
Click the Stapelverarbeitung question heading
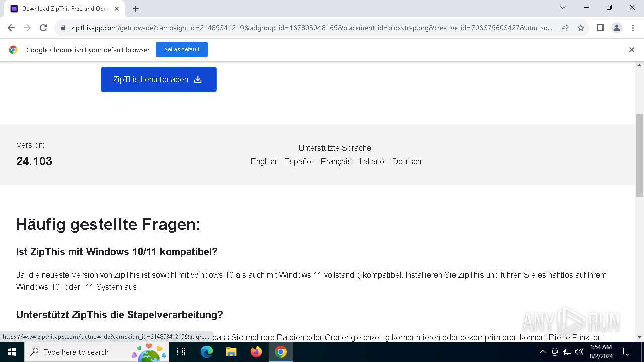tap(119, 315)
